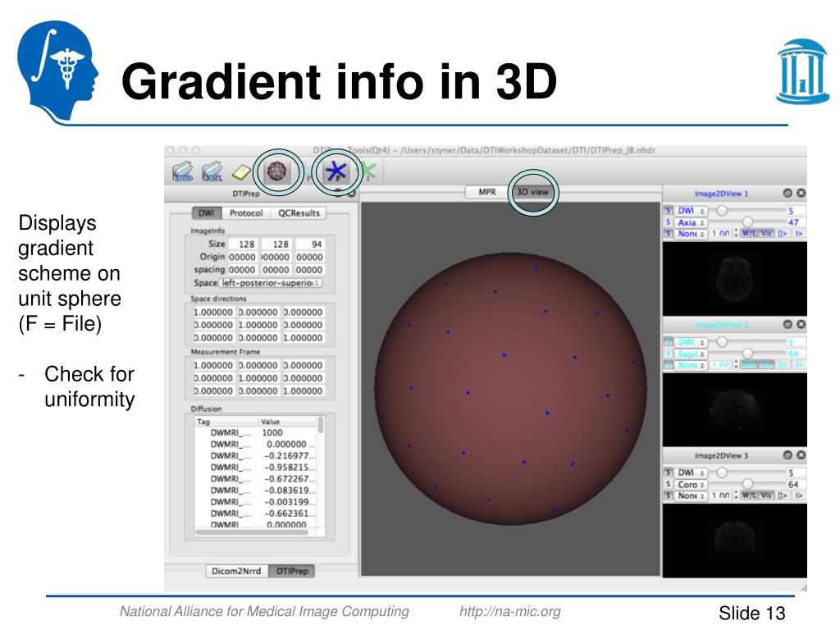Toggle W/L button in Image2DView 1
Viewport: 840px width, 630px height.
(x=750, y=234)
